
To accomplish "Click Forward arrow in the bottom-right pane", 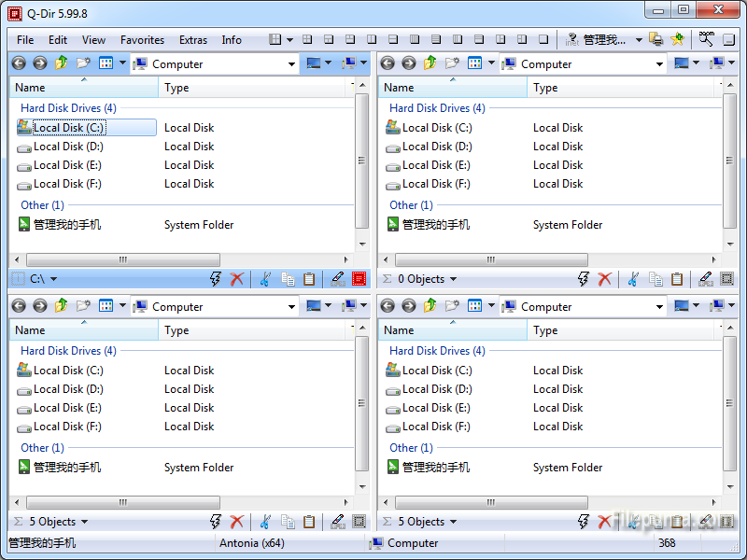I will coord(409,306).
